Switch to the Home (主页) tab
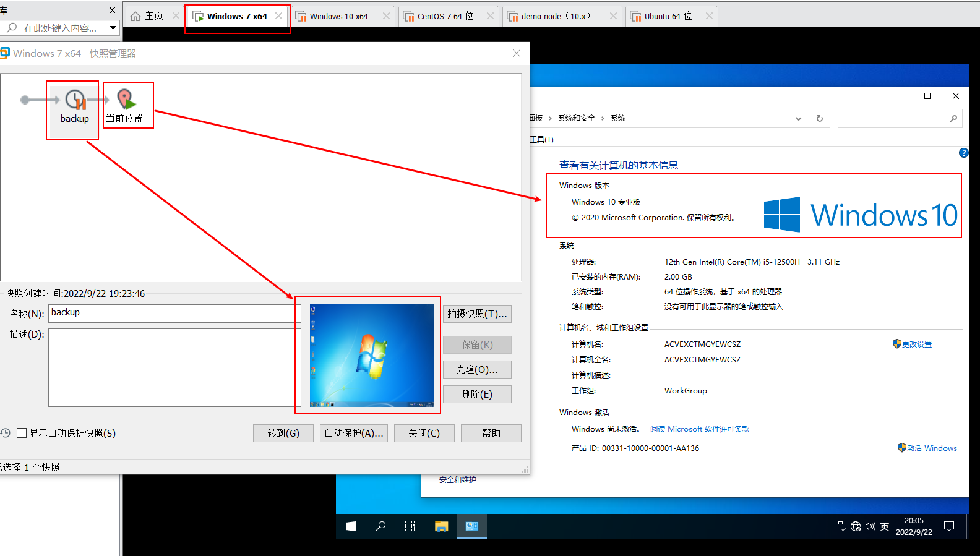This screenshot has height=556, width=980. [x=147, y=16]
